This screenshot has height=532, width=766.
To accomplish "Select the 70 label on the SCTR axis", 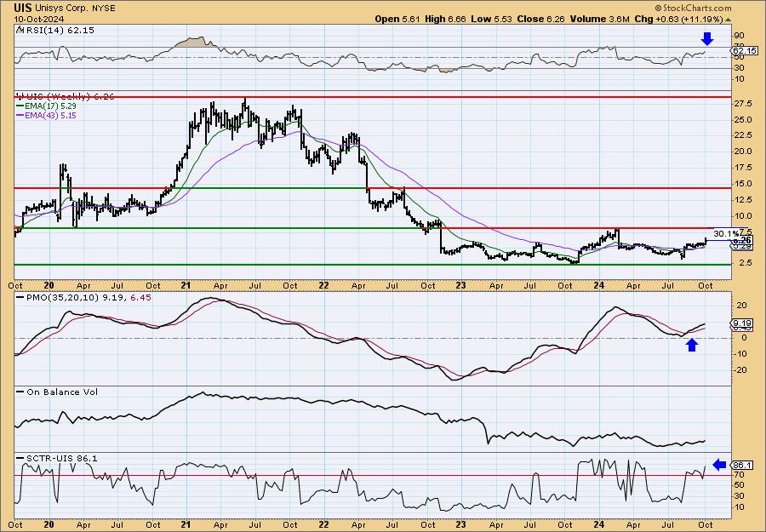I will tap(739, 474).
